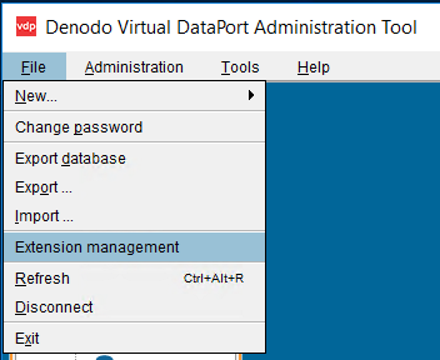The image size is (440, 360).
Task: Open Extension management
Action: pyautogui.click(x=135, y=247)
